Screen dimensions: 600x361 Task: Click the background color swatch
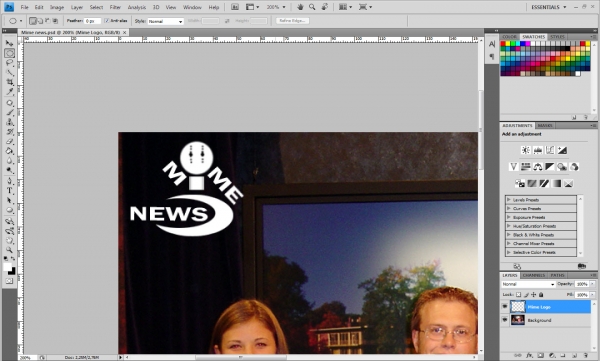click(x=13, y=271)
